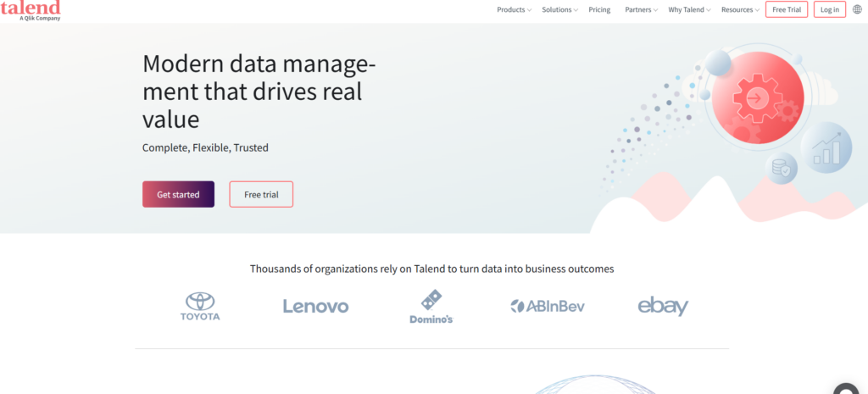The height and width of the screenshot is (394, 868).
Task: Expand the Partners dropdown menu
Action: 642,10
